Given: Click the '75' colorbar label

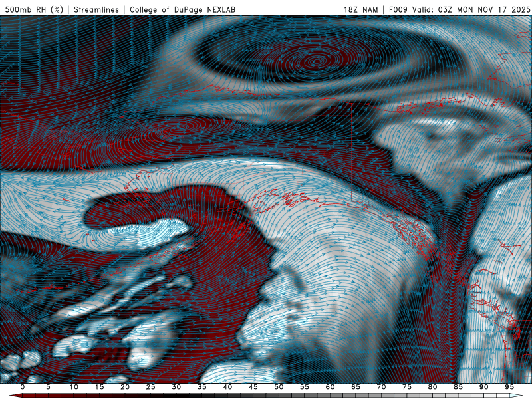Looking at the screenshot, I should [407, 387].
